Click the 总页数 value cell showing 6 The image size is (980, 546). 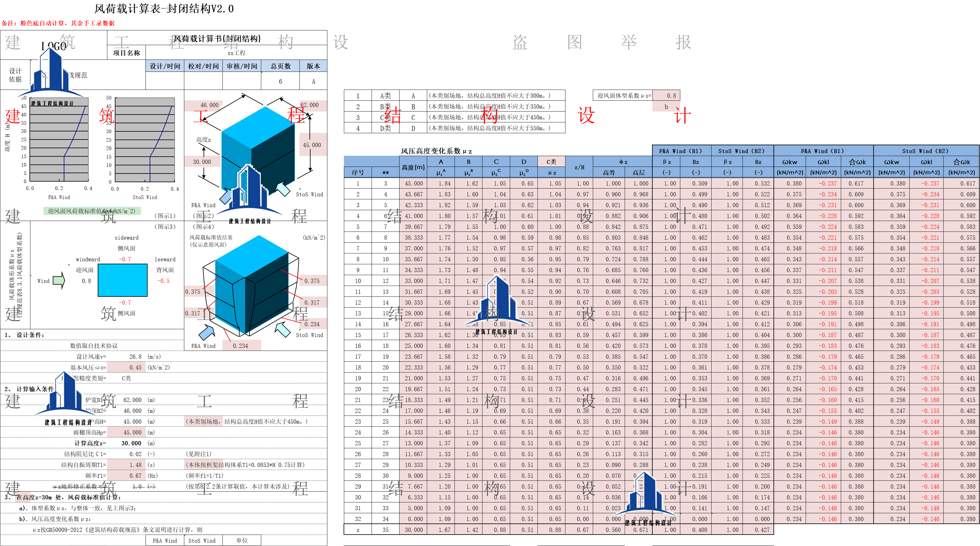pos(280,81)
